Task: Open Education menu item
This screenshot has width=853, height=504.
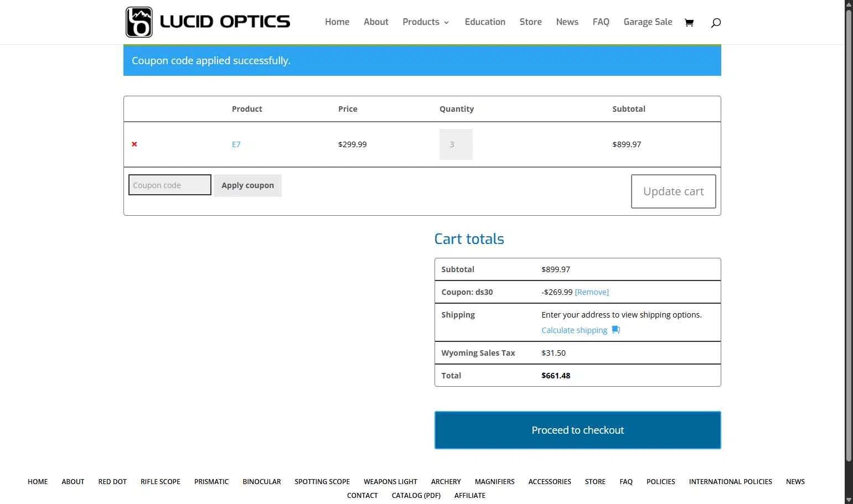Action: tap(485, 22)
